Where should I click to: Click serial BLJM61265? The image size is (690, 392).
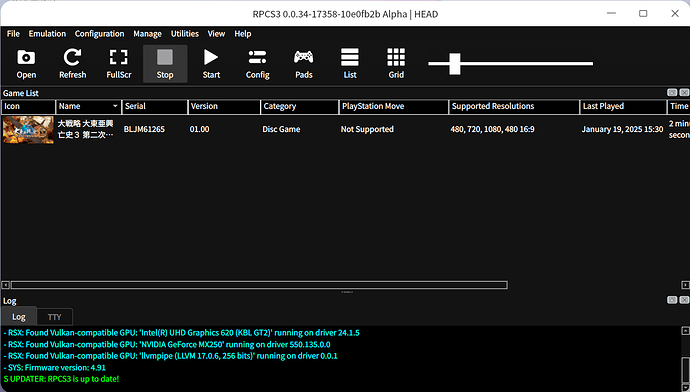pos(144,129)
